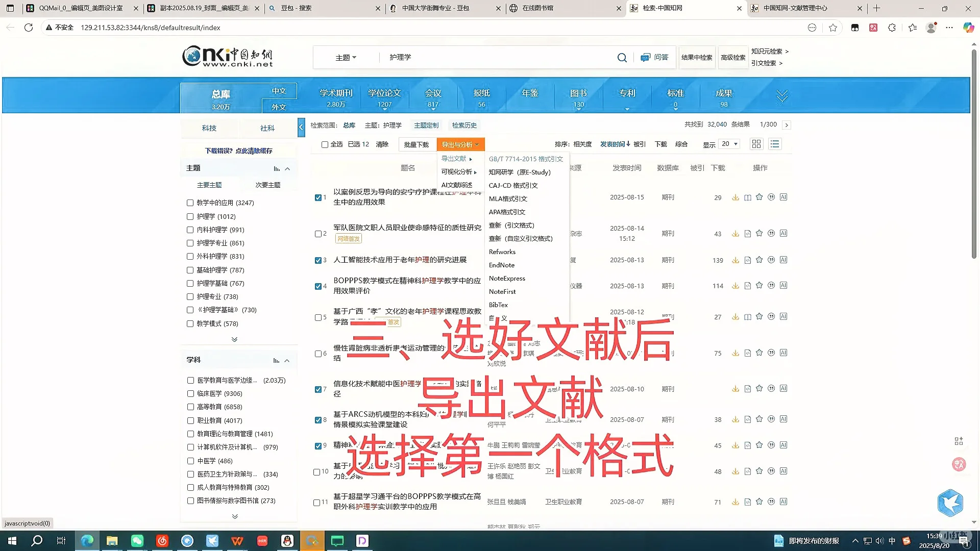Uncheck the checkbox of result row 1
Image resolution: width=980 pixels, height=551 pixels.
point(317,197)
